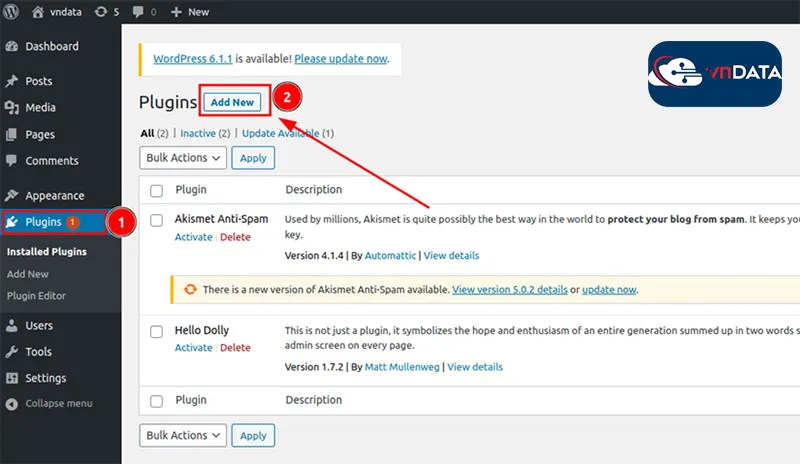View details for Akismet Anti-Spam

click(x=452, y=256)
